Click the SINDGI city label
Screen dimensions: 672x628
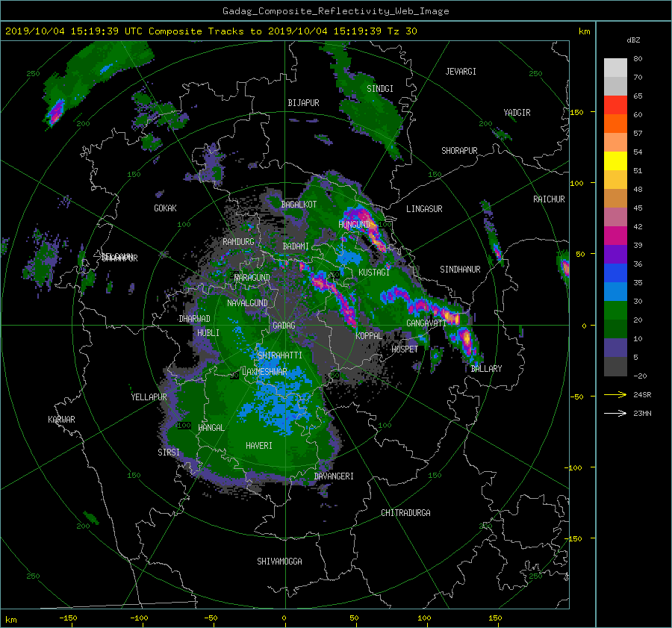tap(380, 89)
